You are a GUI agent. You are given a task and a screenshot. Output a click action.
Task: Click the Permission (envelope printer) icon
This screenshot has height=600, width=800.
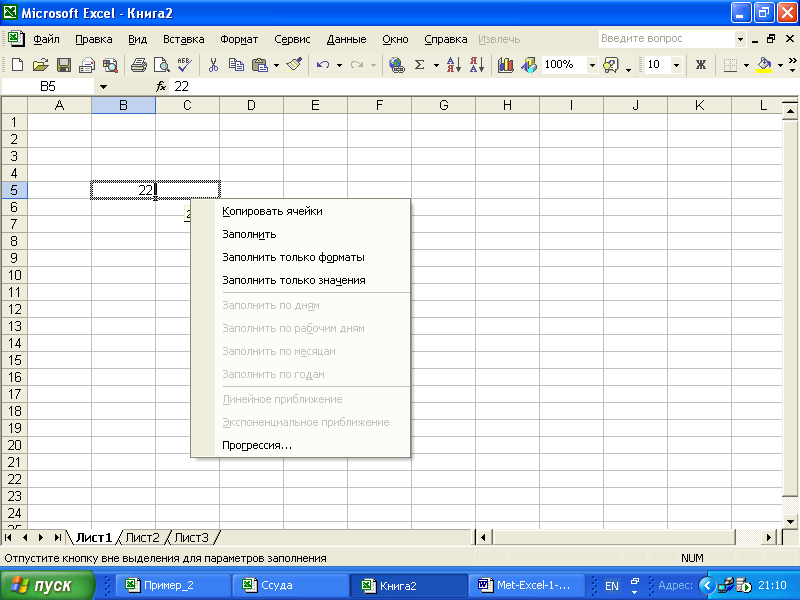87,65
